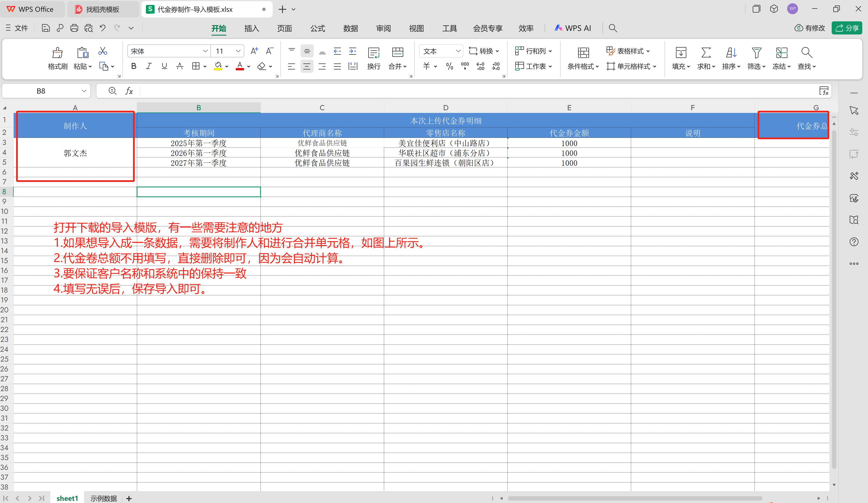Open the font size 11 dropdown
Screen dimensions: 868x503
coord(238,51)
